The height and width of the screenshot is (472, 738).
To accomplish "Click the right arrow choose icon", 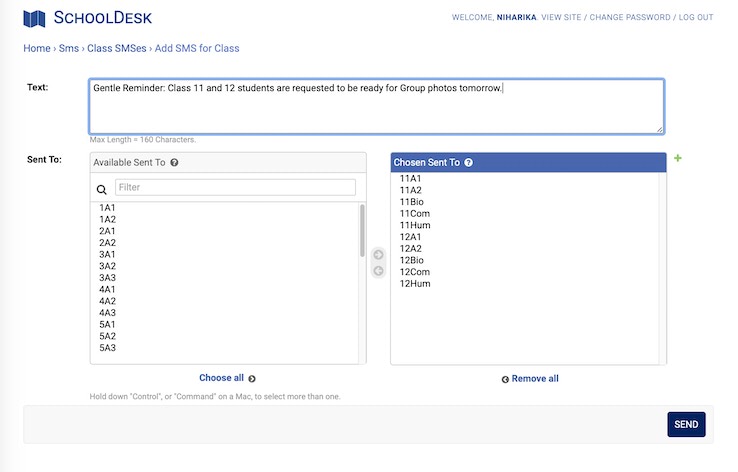I will pyautogui.click(x=378, y=255).
